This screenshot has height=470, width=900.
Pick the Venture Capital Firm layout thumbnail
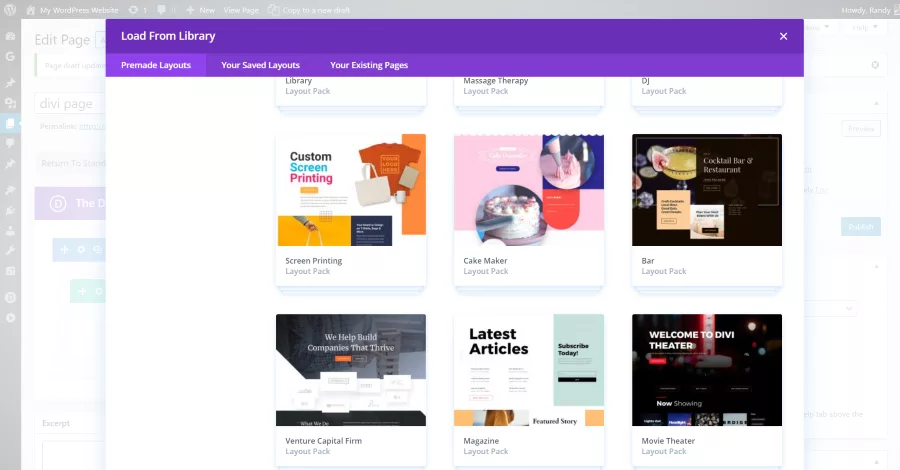click(351, 370)
